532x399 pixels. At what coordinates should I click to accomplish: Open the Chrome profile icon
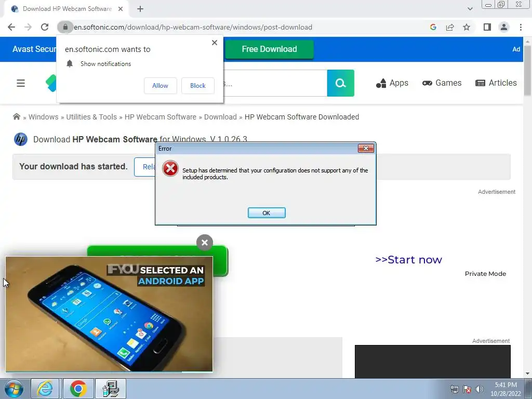tap(504, 27)
